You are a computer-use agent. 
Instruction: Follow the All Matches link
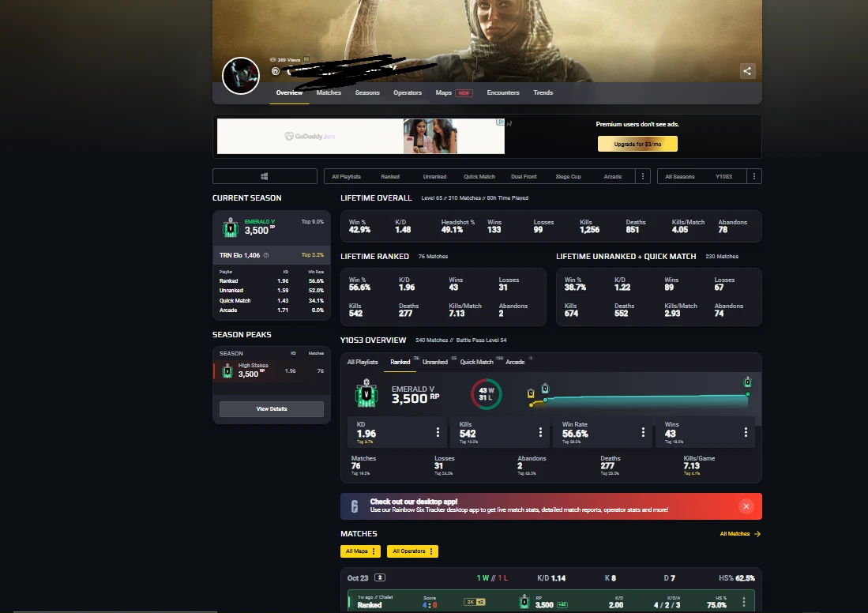click(x=740, y=534)
